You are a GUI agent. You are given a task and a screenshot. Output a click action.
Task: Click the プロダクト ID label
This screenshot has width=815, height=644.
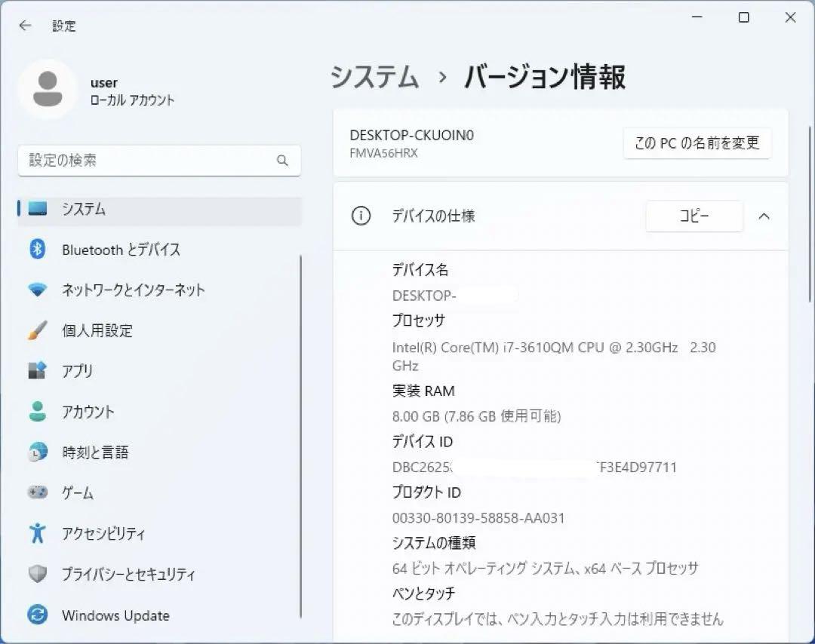tap(426, 492)
